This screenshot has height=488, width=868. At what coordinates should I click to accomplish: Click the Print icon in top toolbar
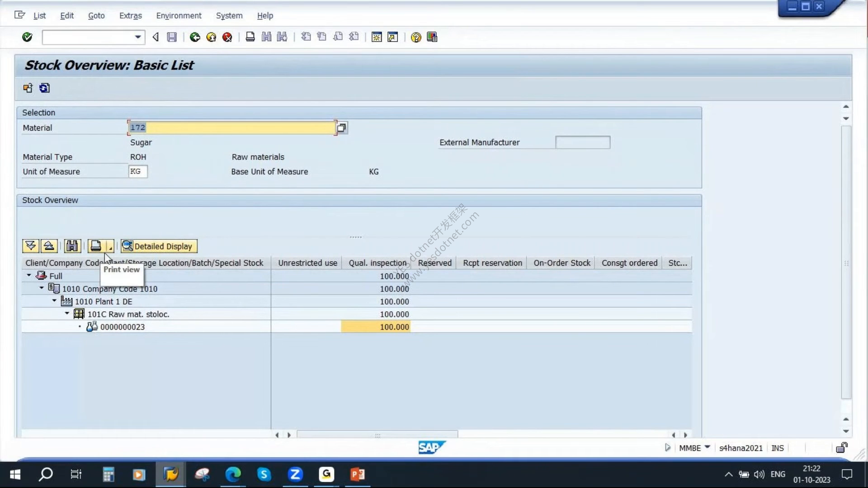pyautogui.click(x=250, y=37)
